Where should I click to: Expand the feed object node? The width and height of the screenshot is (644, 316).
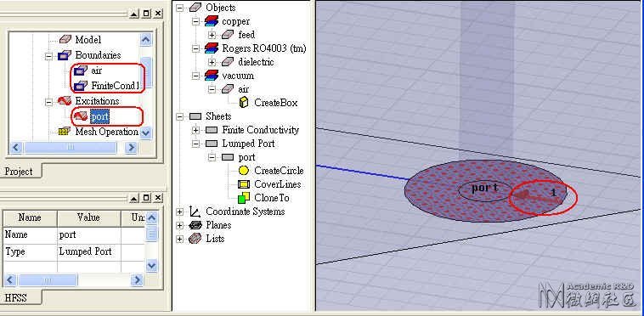click(x=212, y=35)
